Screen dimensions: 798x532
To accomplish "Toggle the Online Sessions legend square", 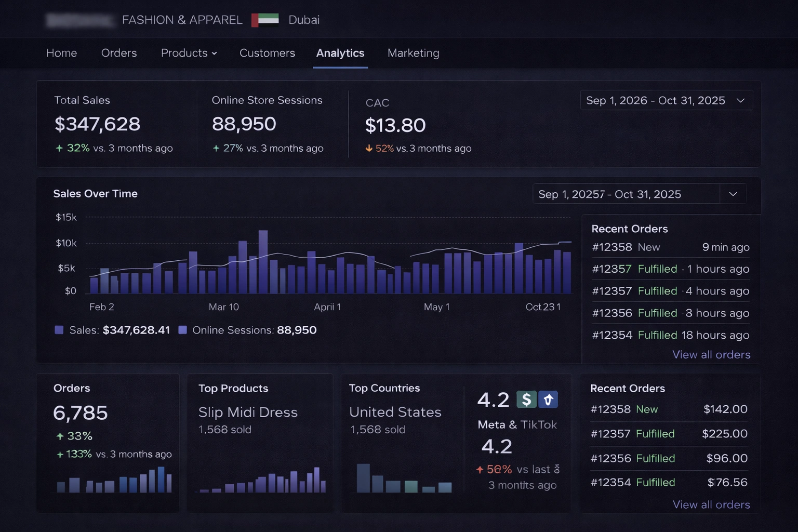I will click(182, 330).
